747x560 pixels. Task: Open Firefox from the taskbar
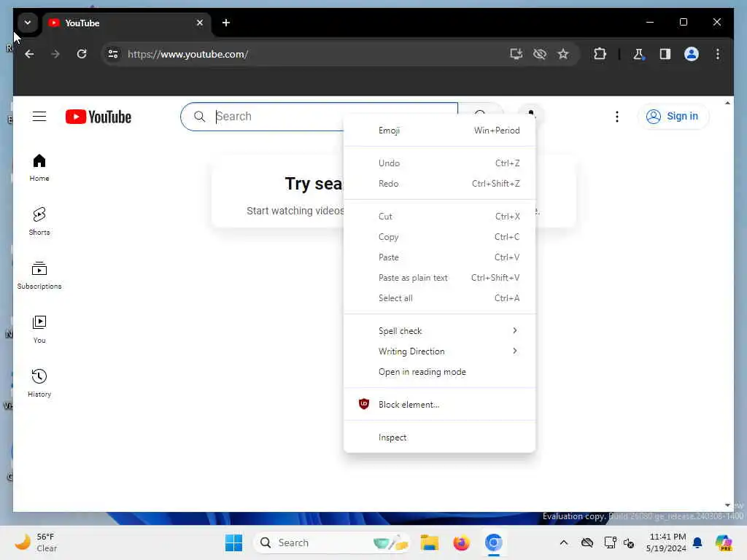461,542
